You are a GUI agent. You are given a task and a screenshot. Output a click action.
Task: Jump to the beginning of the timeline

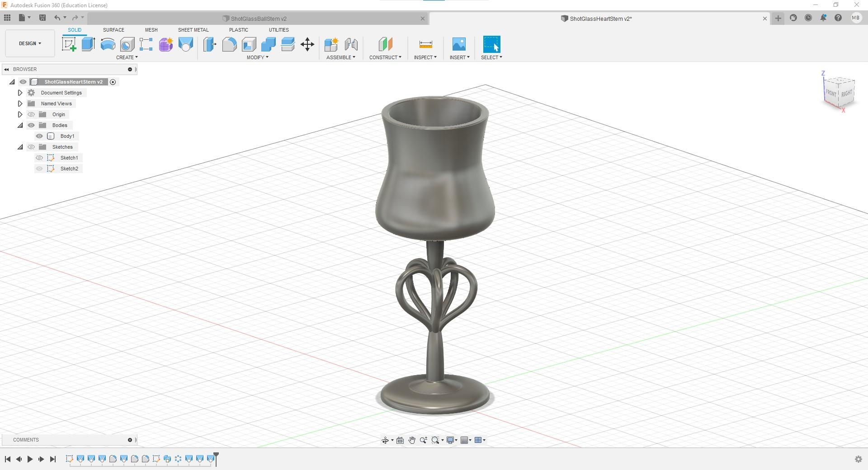[x=8, y=459]
